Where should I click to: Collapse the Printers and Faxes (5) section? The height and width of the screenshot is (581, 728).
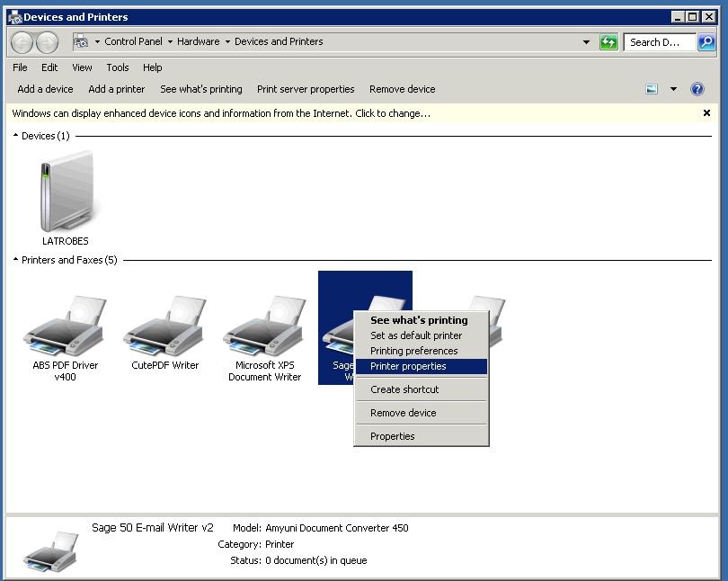tap(14, 261)
